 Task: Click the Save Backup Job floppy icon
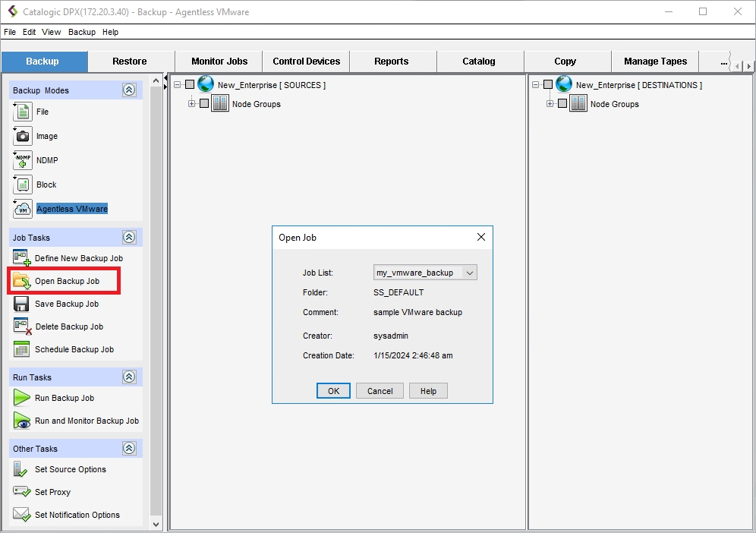pos(22,304)
